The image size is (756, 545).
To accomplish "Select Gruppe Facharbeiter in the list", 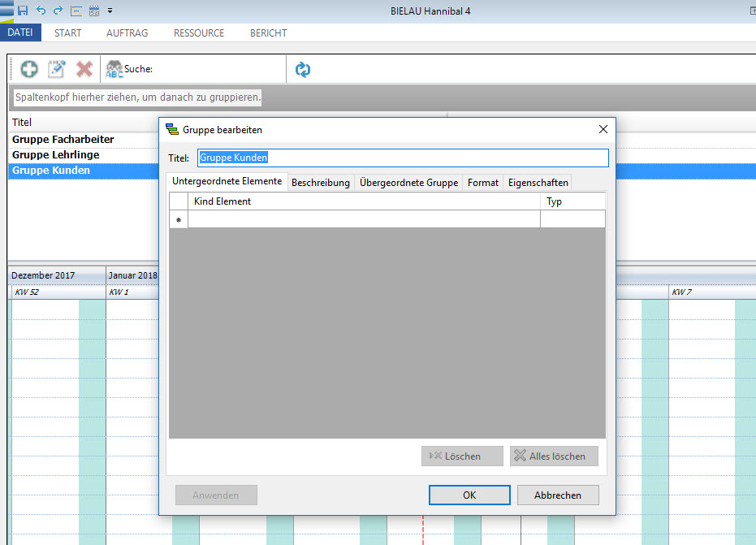I will coord(63,140).
